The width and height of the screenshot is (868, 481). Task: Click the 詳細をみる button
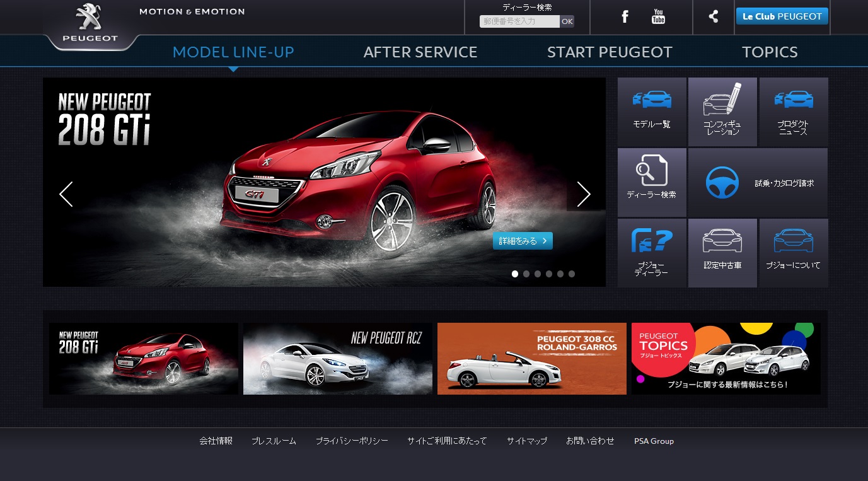(523, 241)
